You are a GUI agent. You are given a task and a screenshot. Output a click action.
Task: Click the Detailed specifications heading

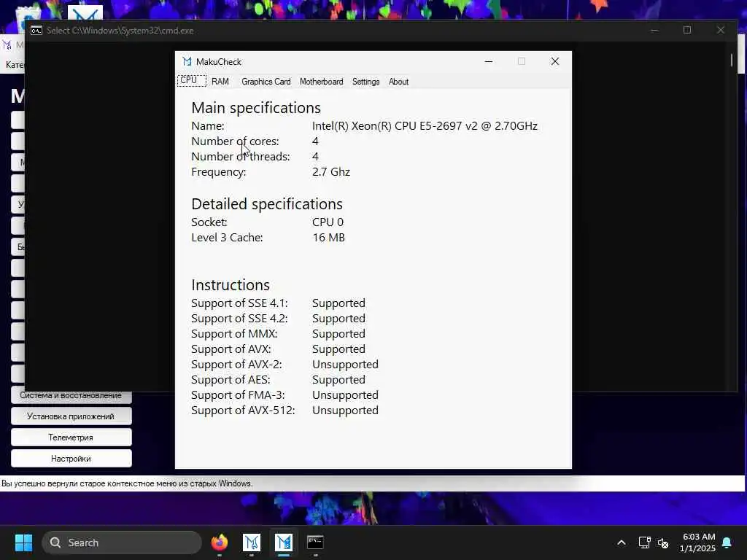[267, 204]
